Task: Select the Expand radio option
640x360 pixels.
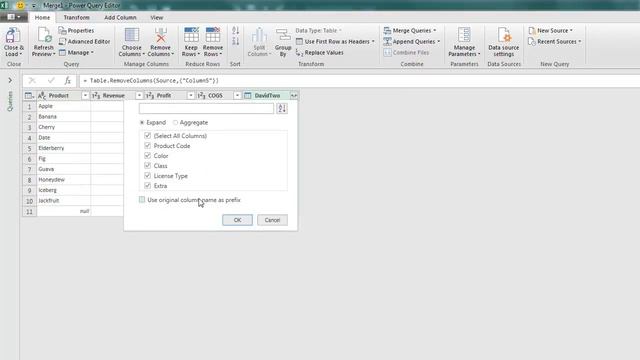Action: coord(142,122)
